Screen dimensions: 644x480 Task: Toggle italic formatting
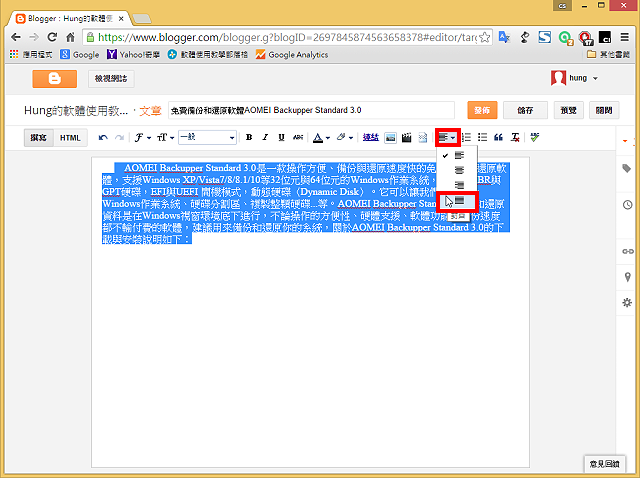point(265,138)
